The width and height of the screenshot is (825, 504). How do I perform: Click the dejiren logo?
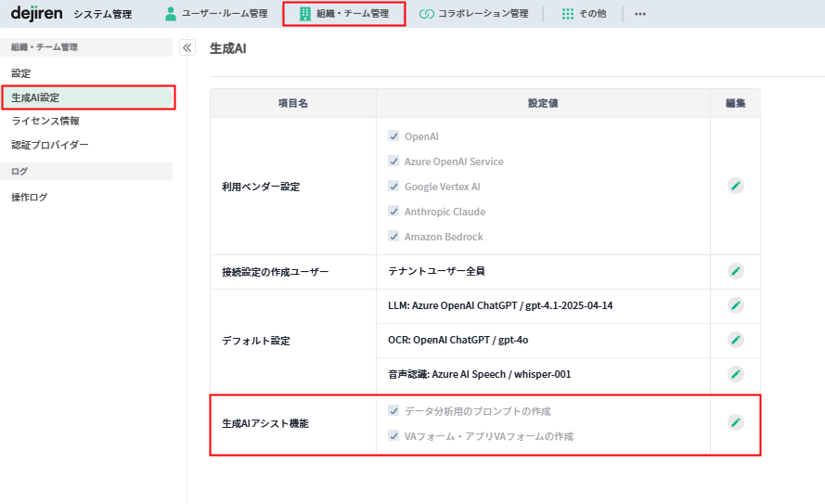click(x=36, y=14)
